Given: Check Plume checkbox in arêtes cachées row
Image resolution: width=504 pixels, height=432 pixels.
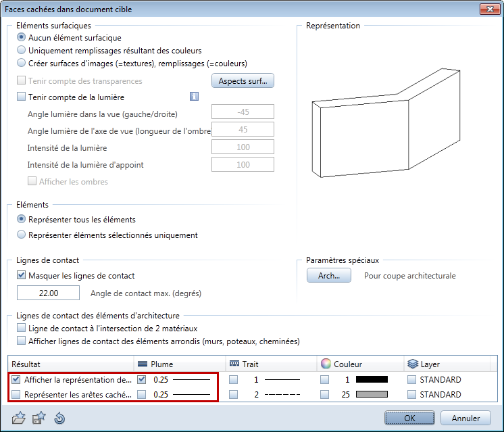Looking at the screenshot, I should tap(141, 394).
